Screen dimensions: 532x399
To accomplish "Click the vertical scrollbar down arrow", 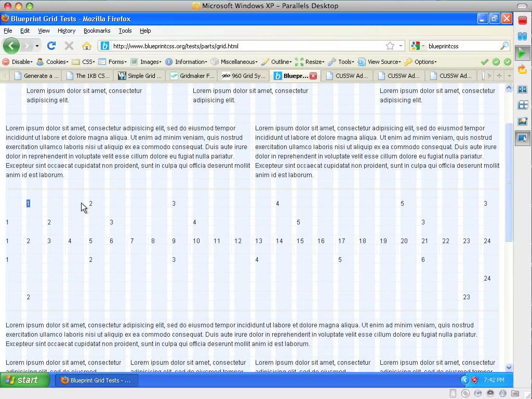I will 509,367.
